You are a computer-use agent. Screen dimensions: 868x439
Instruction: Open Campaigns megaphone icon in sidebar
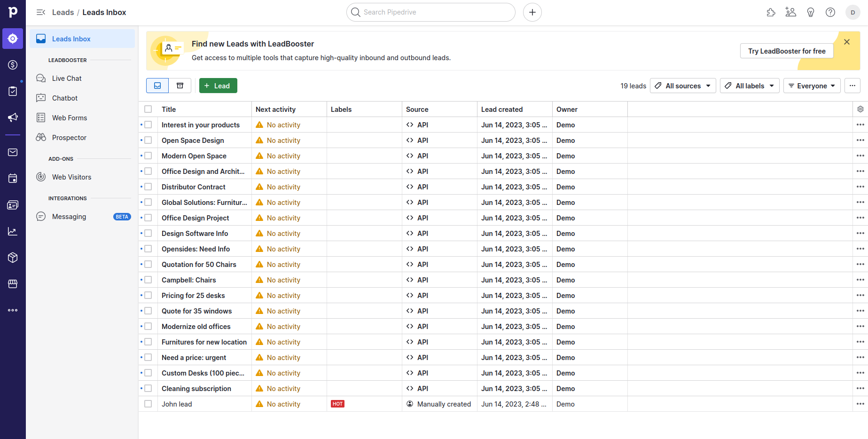click(13, 118)
